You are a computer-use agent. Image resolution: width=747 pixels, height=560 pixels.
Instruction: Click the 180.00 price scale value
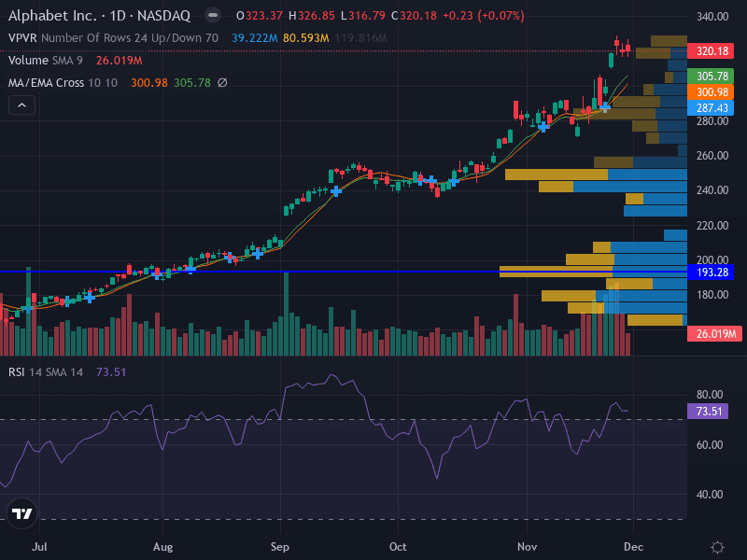click(x=712, y=295)
